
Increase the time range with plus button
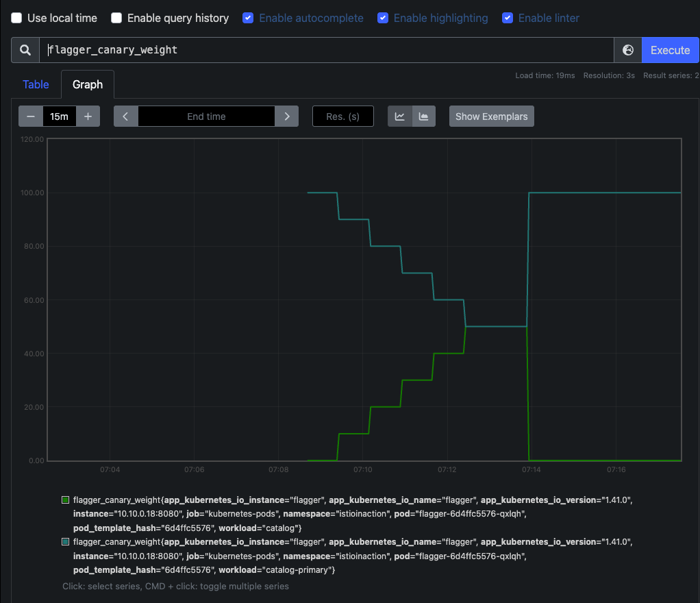pyautogui.click(x=88, y=116)
